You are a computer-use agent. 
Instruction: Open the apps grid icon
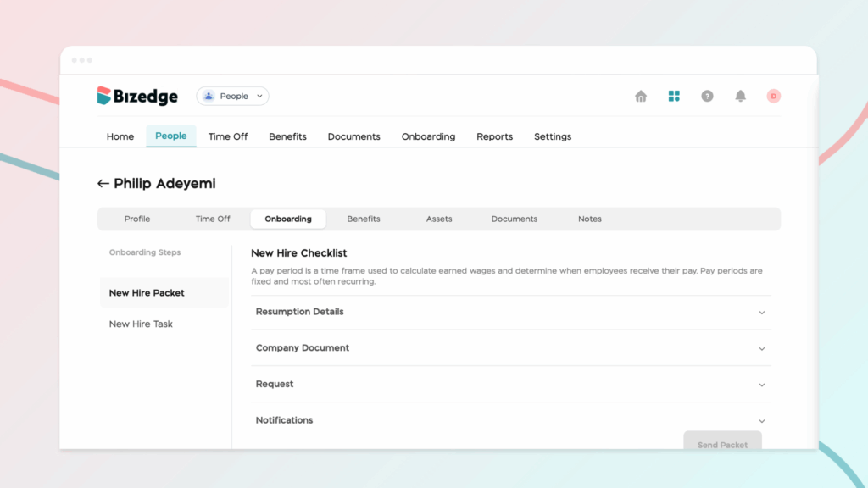(x=674, y=97)
